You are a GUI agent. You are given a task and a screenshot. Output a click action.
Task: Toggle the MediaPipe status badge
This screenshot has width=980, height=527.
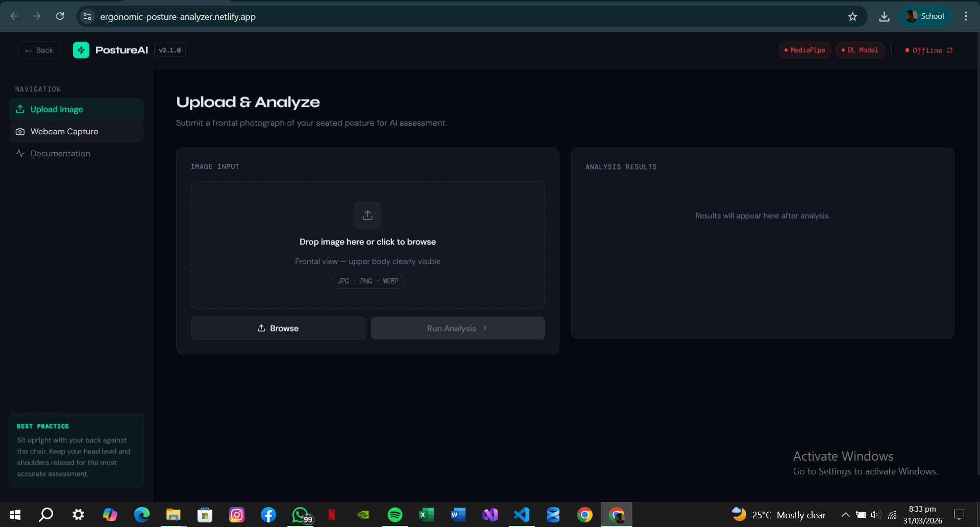click(x=804, y=50)
